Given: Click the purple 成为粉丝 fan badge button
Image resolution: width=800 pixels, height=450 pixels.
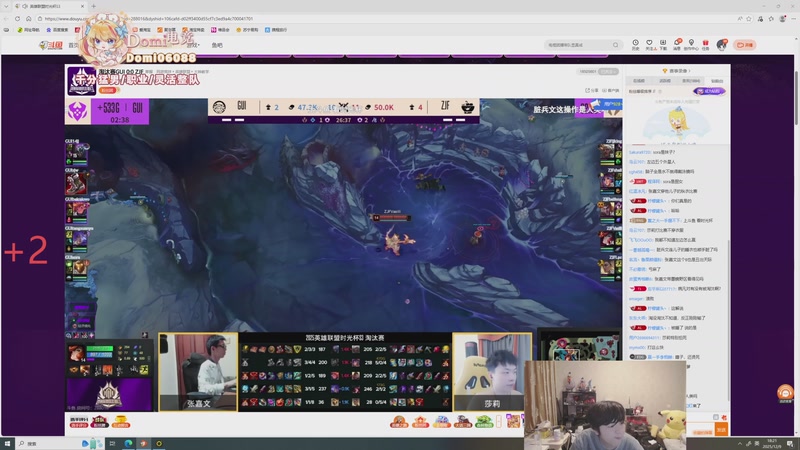Looking at the screenshot, I should tap(709, 91).
